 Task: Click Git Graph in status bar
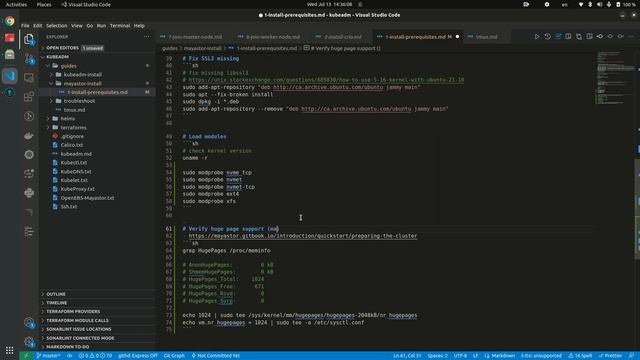pos(174,356)
